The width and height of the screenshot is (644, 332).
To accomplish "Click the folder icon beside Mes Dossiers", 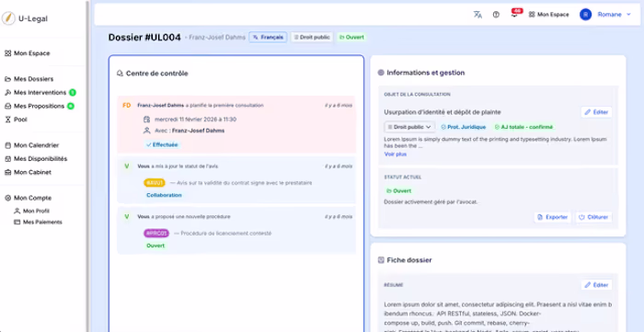I will click(7, 79).
